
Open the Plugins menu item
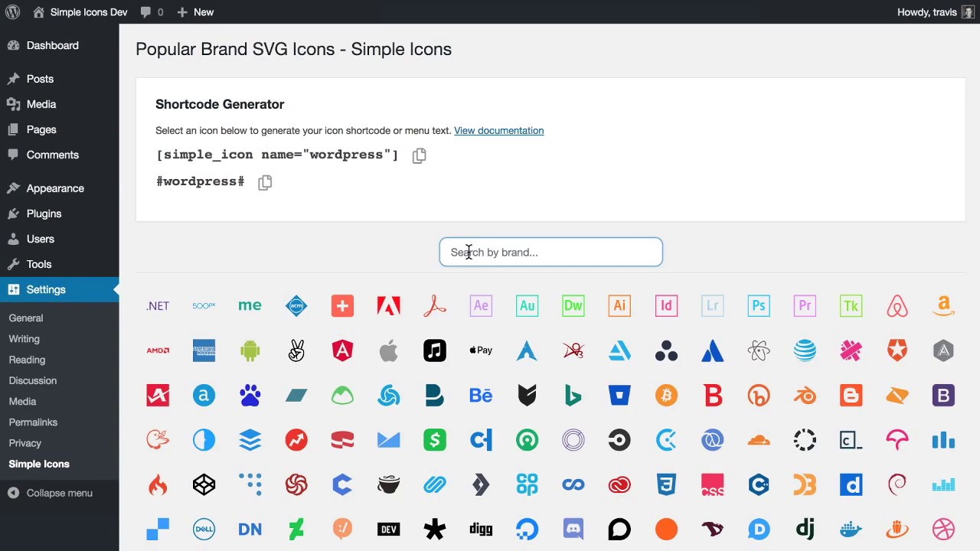click(x=44, y=214)
